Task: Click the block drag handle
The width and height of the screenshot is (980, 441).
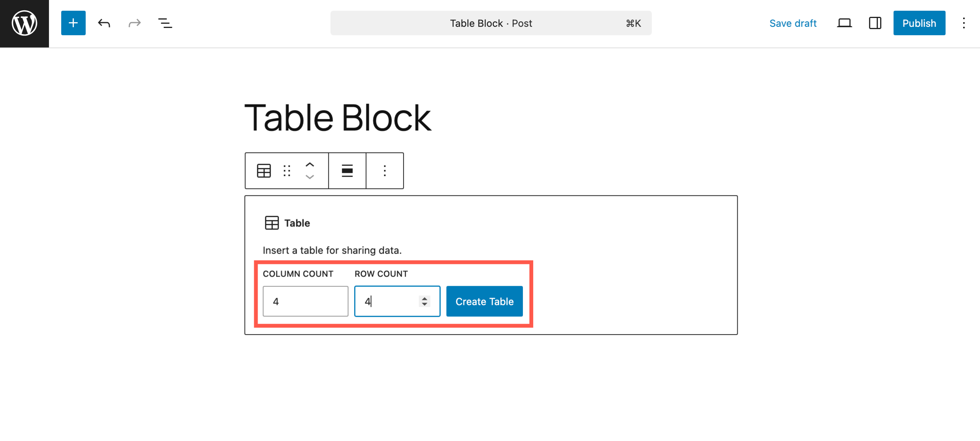Action: point(287,171)
